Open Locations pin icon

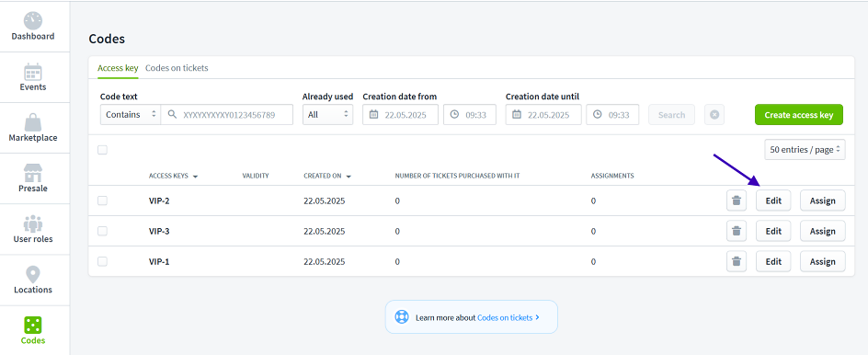click(33, 275)
